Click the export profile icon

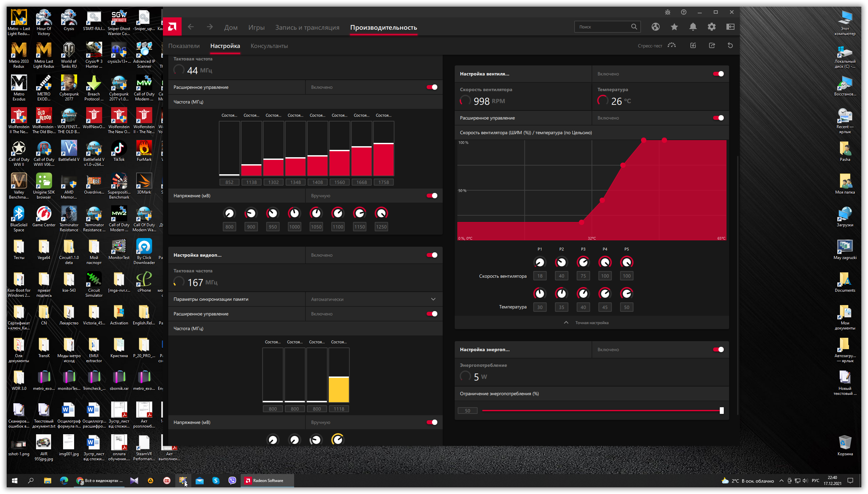point(711,45)
